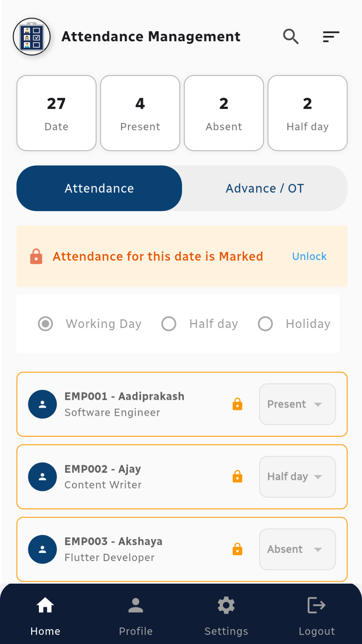The width and height of the screenshot is (362, 644).
Task: Click the Unlock link
Action: [x=309, y=257]
